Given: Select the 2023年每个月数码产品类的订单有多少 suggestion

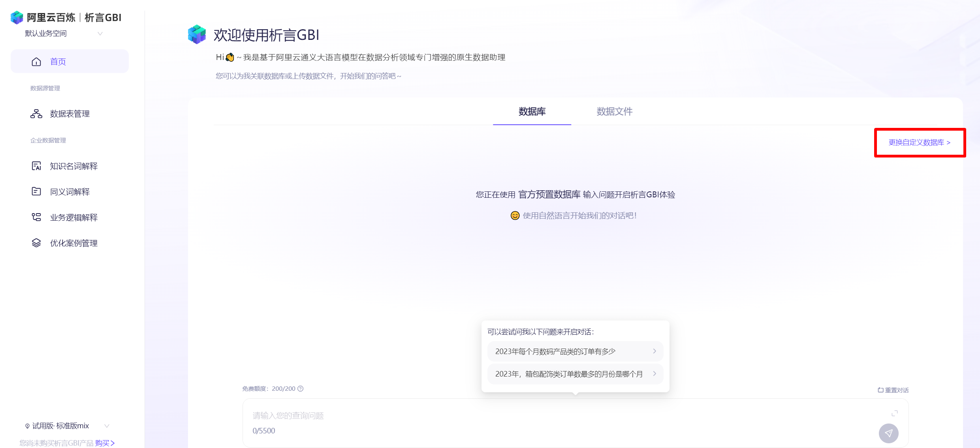Looking at the screenshot, I should [575, 351].
